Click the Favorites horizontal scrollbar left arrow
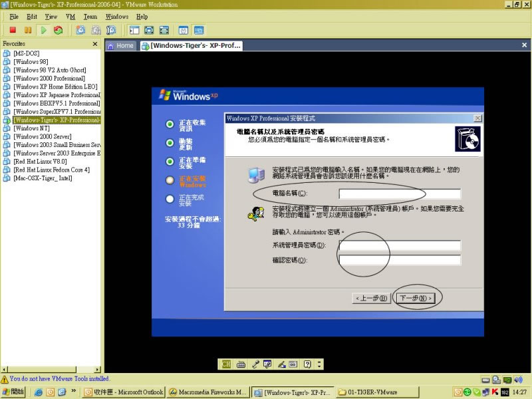532x399 pixels. tap(4, 370)
